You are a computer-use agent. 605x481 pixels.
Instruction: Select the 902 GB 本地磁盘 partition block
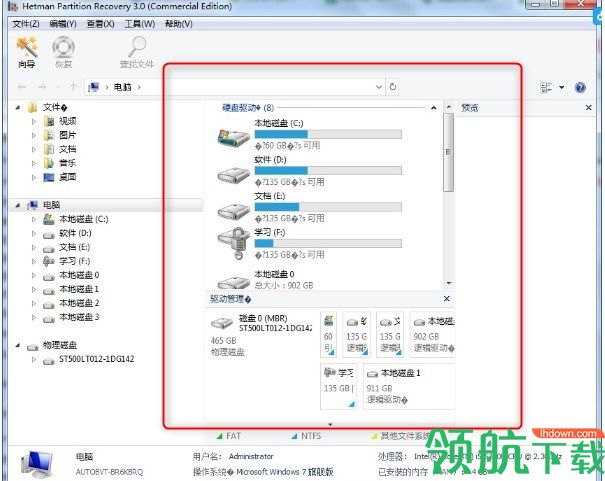point(432,334)
